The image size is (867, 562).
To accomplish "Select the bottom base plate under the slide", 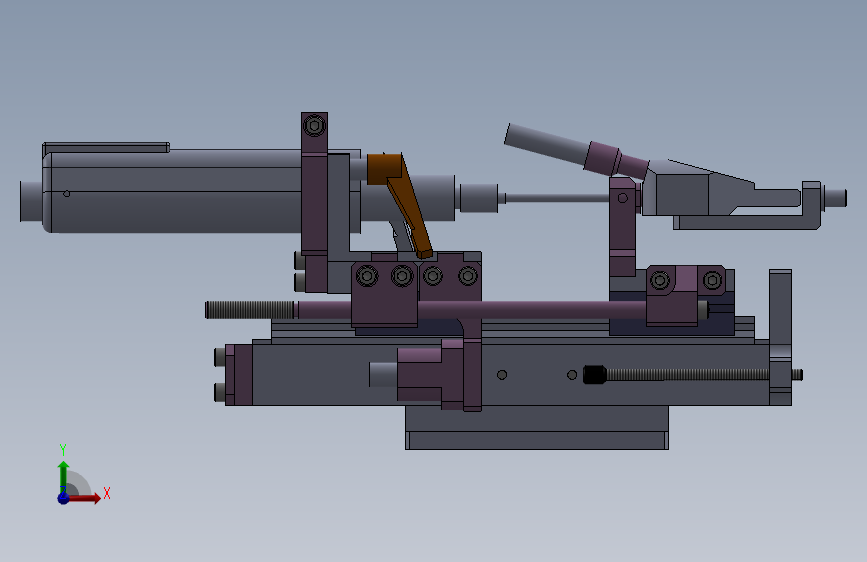I will point(537,428).
